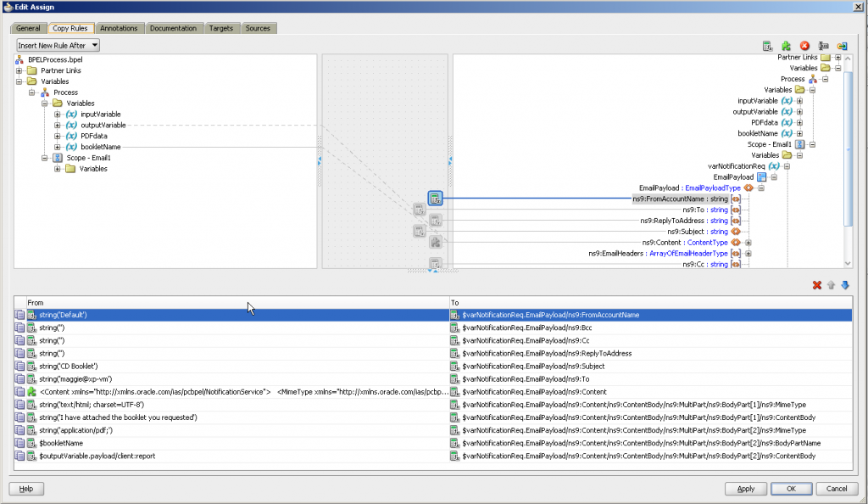
Task: Click the OK button
Action: click(x=790, y=489)
